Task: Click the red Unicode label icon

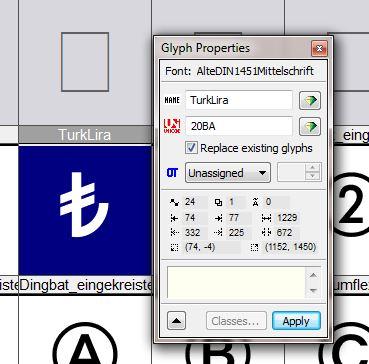Action: (172, 127)
